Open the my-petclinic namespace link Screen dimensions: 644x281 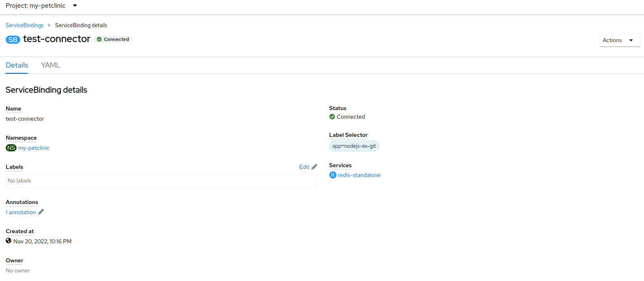(x=34, y=148)
